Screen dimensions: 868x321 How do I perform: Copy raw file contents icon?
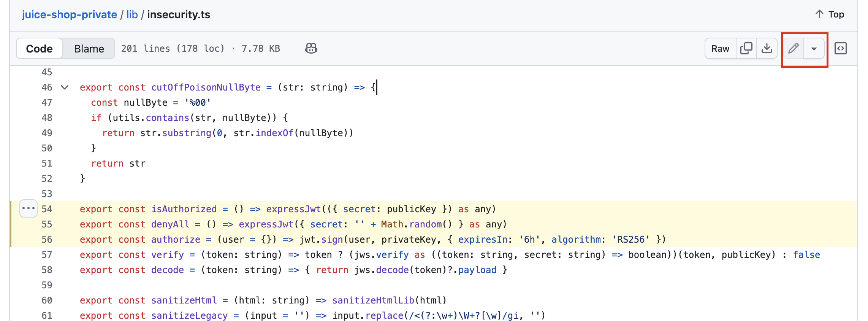coord(746,48)
